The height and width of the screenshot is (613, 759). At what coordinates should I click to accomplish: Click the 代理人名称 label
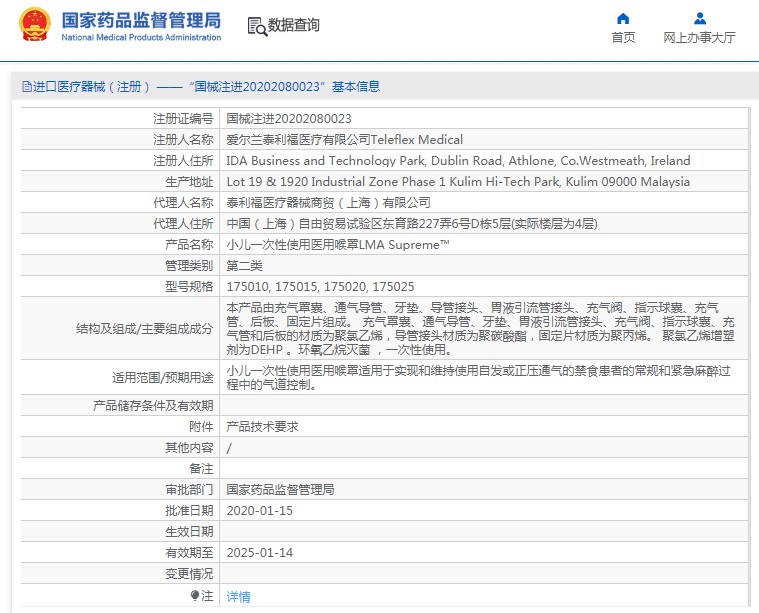[x=183, y=202]
